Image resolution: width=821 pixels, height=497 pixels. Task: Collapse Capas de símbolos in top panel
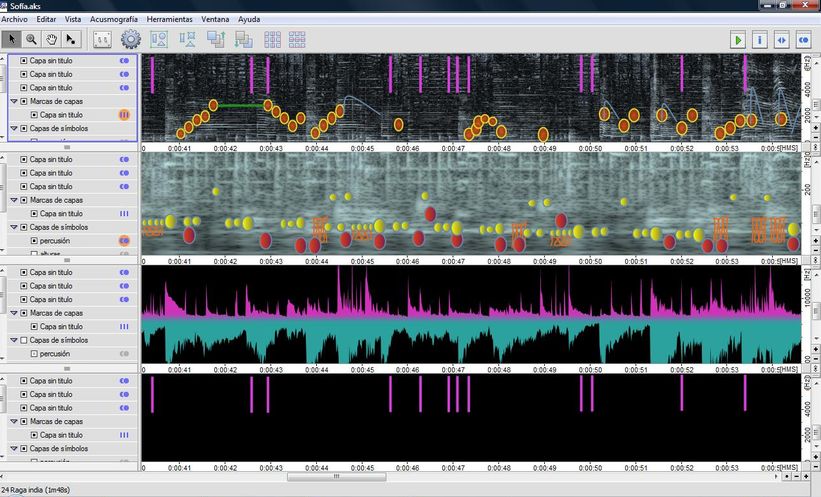pos(14,128)
